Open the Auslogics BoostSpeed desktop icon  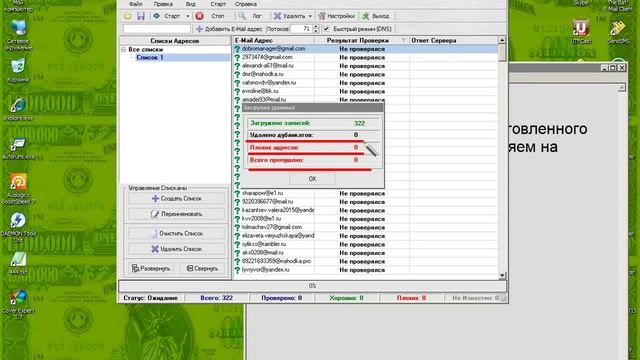pyautogui.click(x=18, y=189)
